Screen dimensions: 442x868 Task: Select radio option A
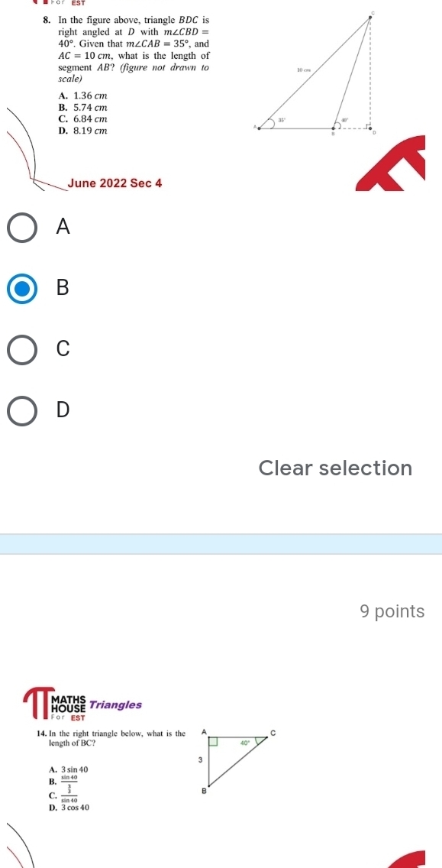[x=22, y=228]
